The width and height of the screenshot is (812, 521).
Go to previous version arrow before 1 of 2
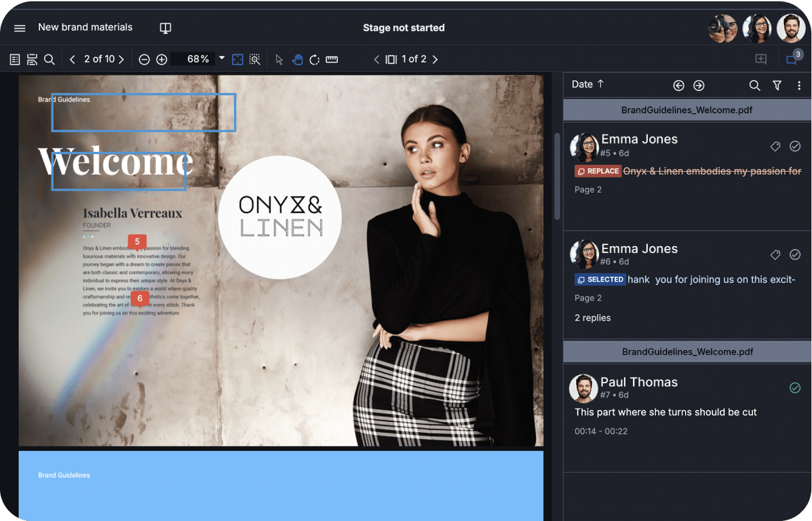(x=376, y=60)
